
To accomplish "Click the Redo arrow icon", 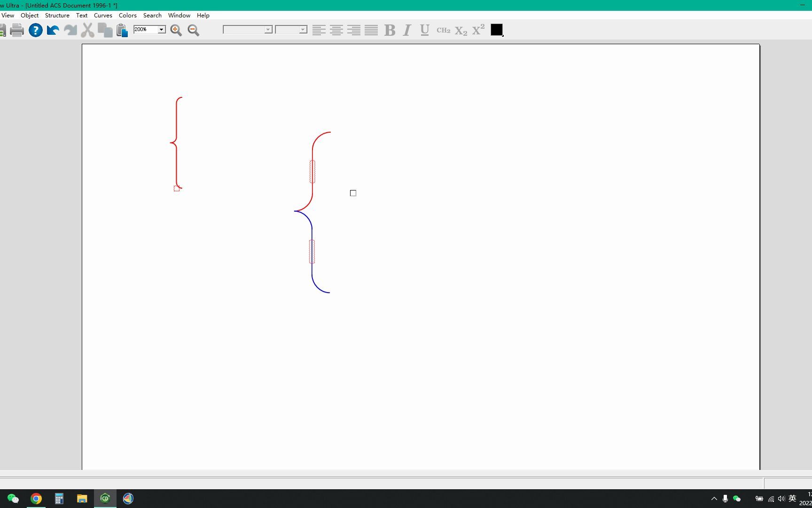I will coord(70,30).
